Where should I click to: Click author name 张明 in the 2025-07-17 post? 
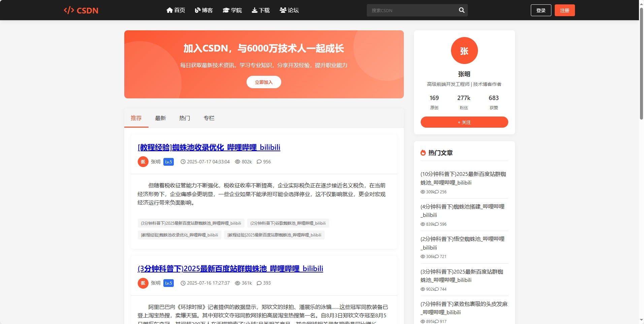pyautogui.click(x=156, y=162)
